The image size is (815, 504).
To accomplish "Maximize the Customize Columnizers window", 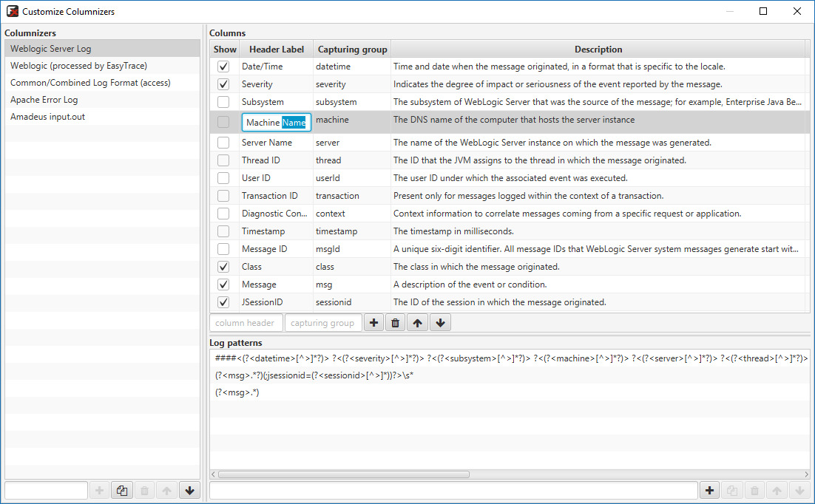I will click(x=763, y=11).
